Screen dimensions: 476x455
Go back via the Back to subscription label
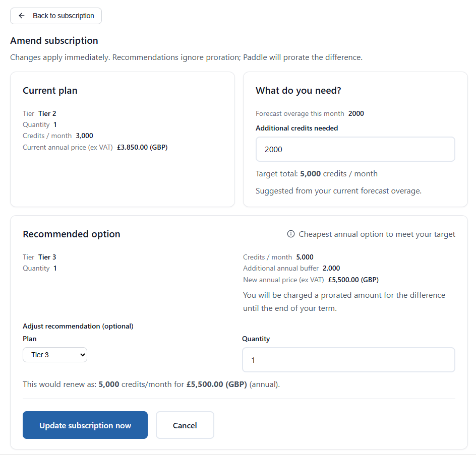pyautogui.click(x=64, y=16)
